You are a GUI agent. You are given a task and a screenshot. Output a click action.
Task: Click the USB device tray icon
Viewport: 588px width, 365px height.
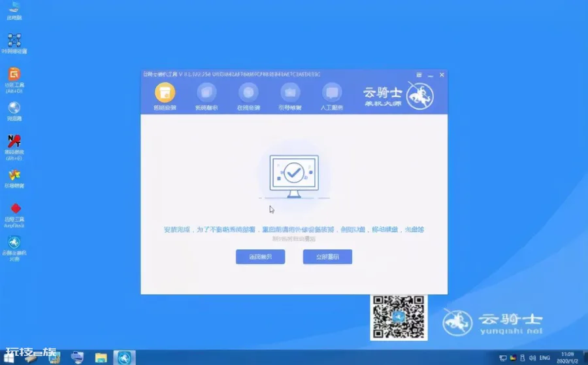click(x=523, y=358)
